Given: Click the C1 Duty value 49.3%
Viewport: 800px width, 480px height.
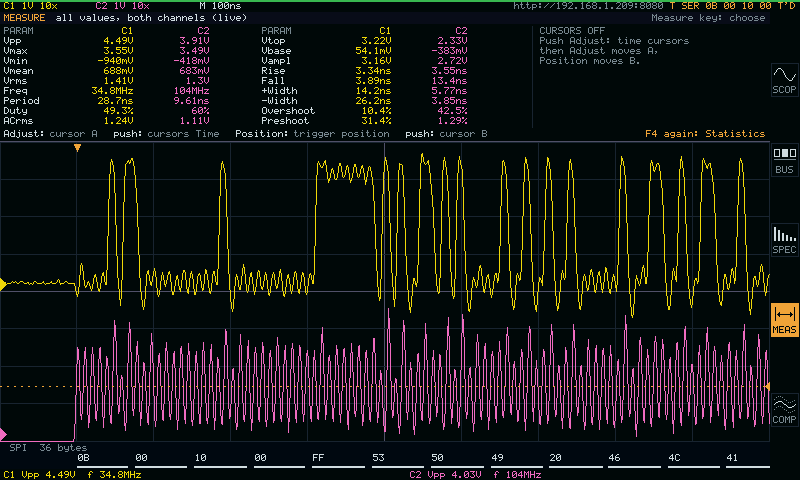Looking at the screenshot, I should (x=118, y=111).
